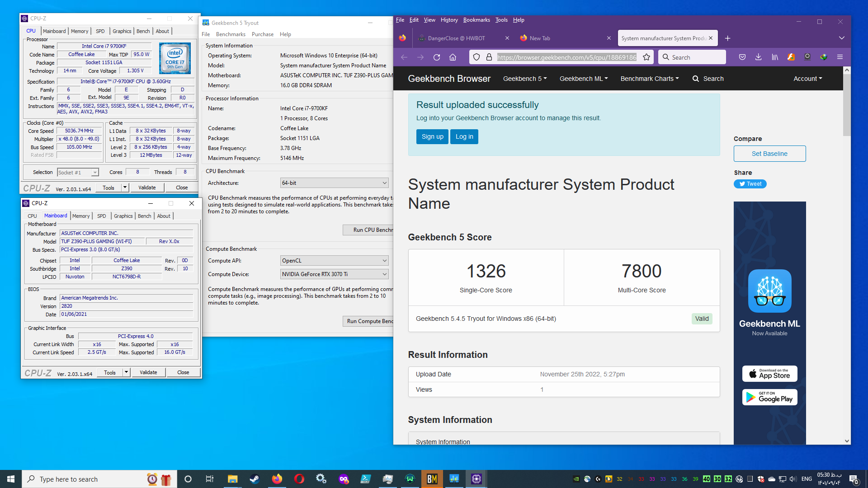Screen dimensions: 868x488
Task: Click the Google Play badge
Action: 769,397
